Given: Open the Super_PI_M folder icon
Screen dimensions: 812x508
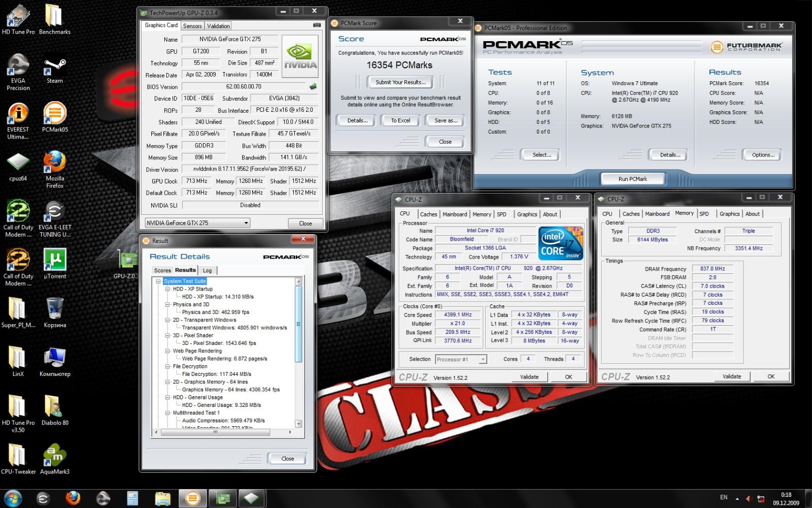Looking at the screenshot, I should click(x=18, y=312).
